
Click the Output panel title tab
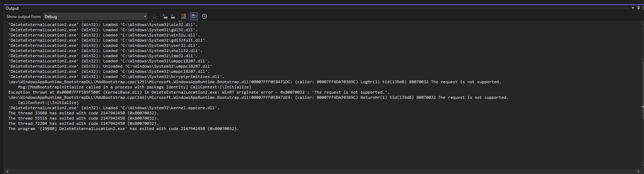pos(12,8)
